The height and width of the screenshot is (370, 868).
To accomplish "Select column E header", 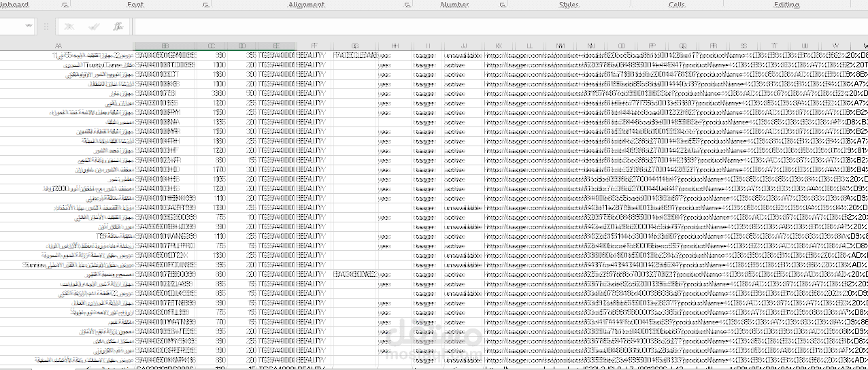I will (x=276, y=46).
